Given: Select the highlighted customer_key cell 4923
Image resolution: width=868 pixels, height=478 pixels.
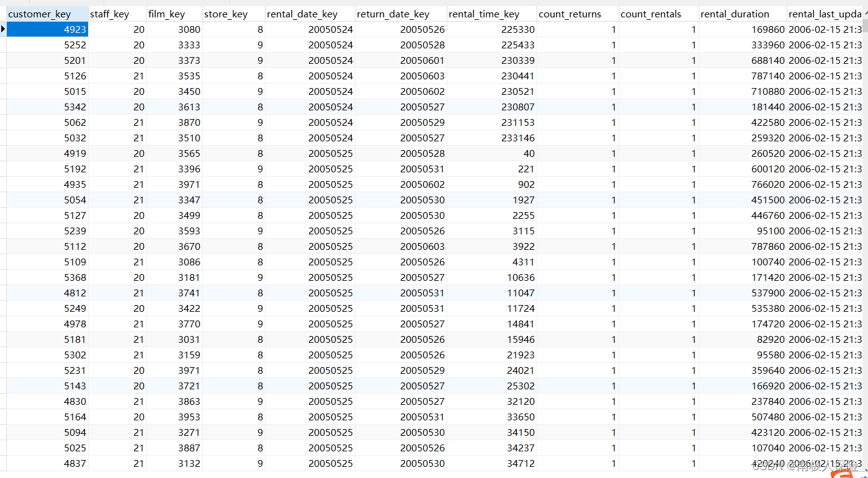Looking at the screenshot, I should click(x=48, y=29).
